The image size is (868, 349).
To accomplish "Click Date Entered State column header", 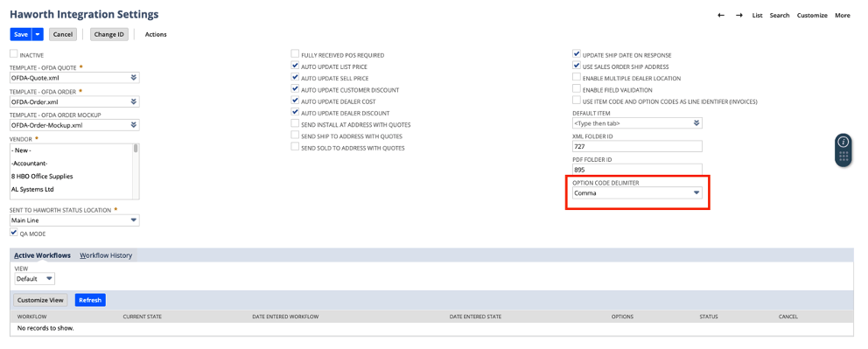I will click(475, 317).
